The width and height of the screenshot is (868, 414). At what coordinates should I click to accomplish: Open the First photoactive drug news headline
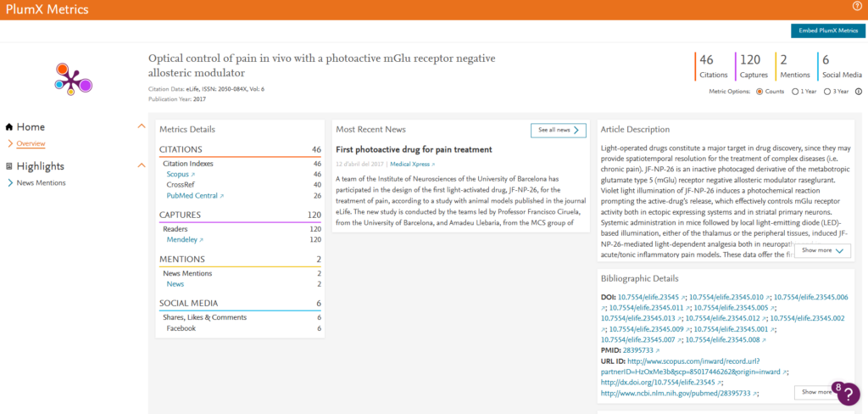coord(414,149)
